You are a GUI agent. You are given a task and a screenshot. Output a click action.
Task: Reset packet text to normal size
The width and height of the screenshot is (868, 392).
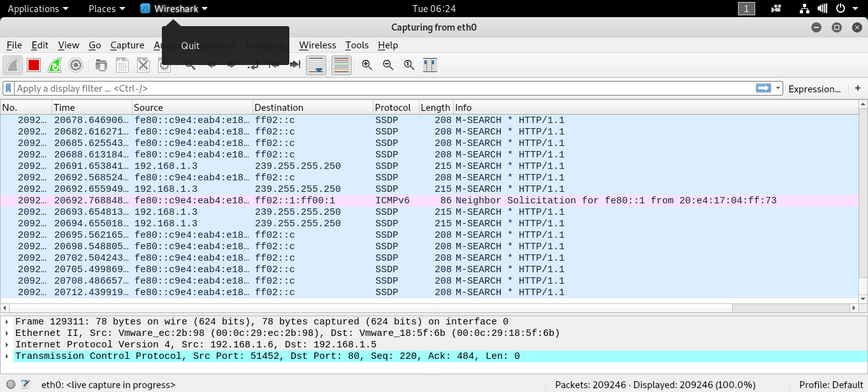tap(409, 64)
